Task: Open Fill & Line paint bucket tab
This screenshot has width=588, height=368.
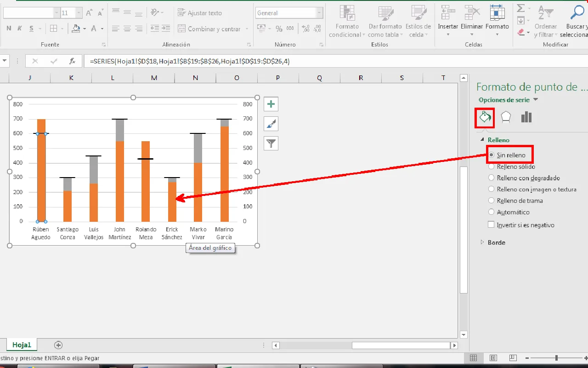Action: click(x=485, y=118)
